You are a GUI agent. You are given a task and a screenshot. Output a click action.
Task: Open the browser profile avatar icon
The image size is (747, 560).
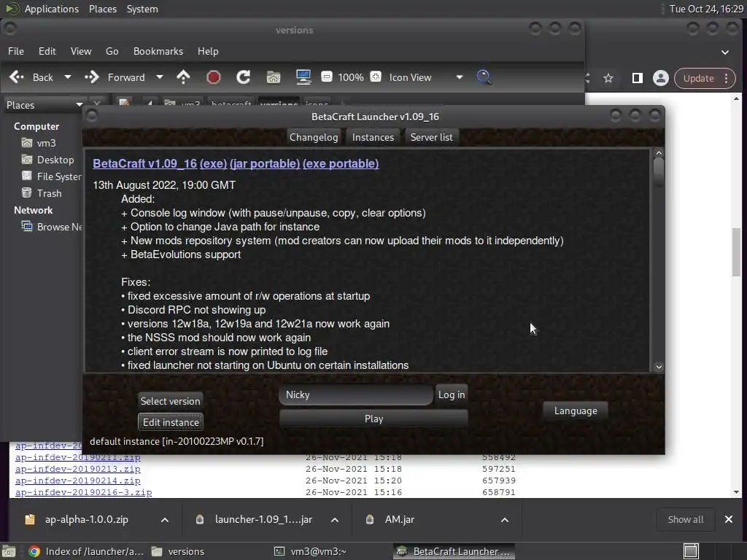coord(661,78)
